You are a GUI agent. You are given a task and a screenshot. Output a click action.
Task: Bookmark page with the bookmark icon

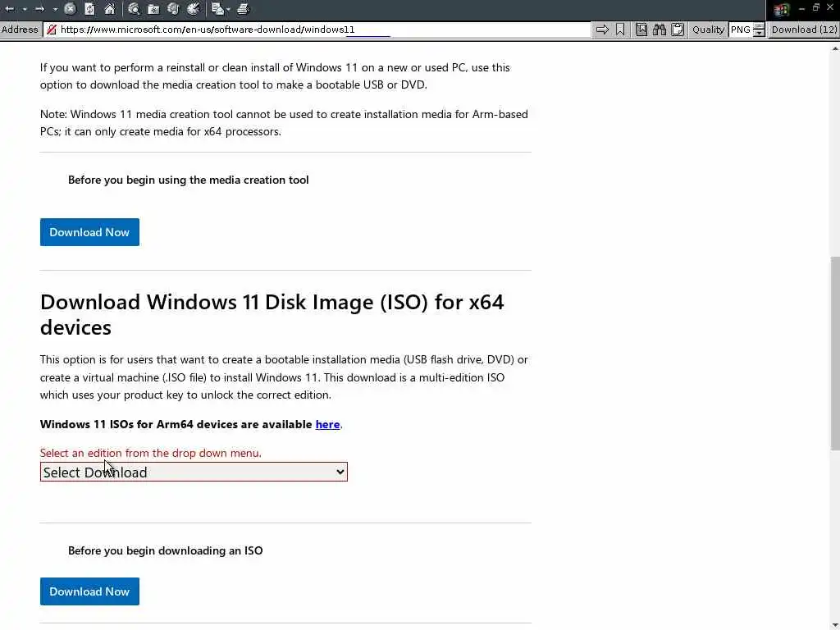coord(620,30)
